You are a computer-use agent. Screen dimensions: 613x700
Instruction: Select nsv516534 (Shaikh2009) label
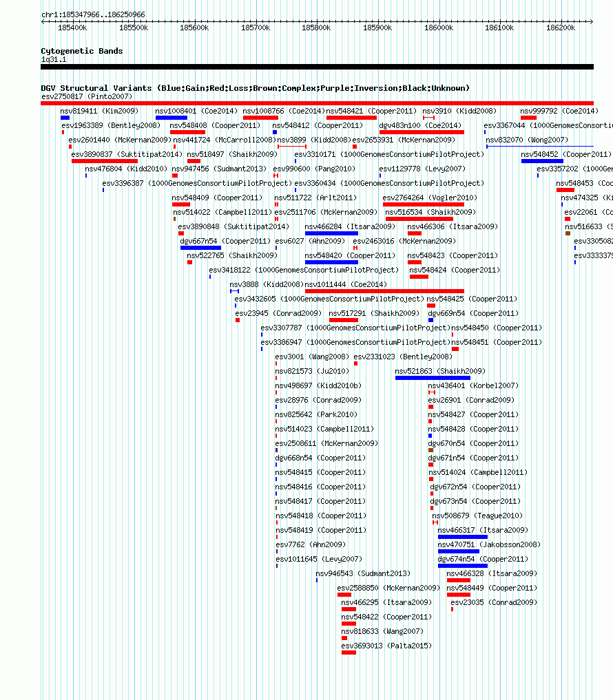[x=430, y=212]
